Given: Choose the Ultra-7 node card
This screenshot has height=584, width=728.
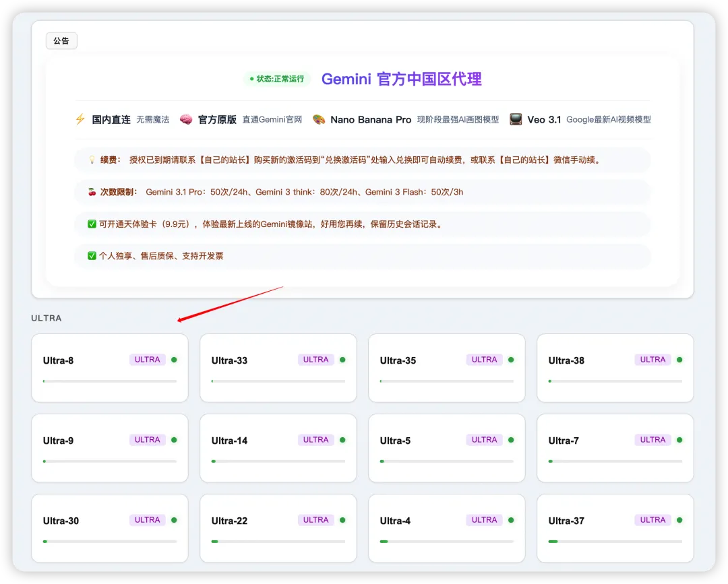Looking at the screenshot, I should tap(615, 448).
